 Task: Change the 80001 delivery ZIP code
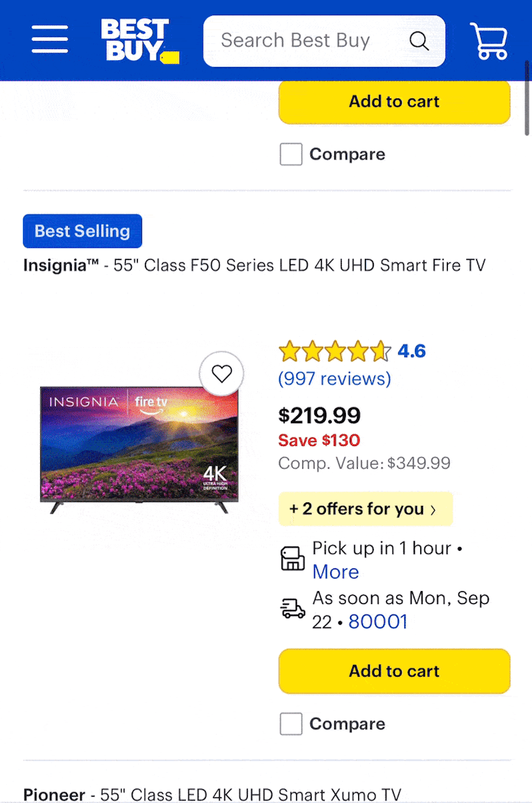coord(378,622)
